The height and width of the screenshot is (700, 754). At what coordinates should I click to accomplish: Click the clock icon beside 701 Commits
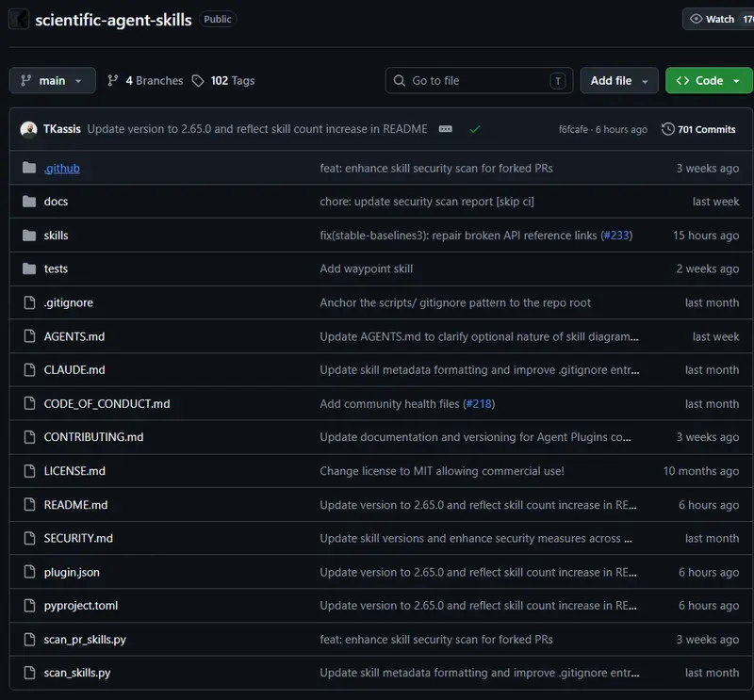click(x=668, y=129)
